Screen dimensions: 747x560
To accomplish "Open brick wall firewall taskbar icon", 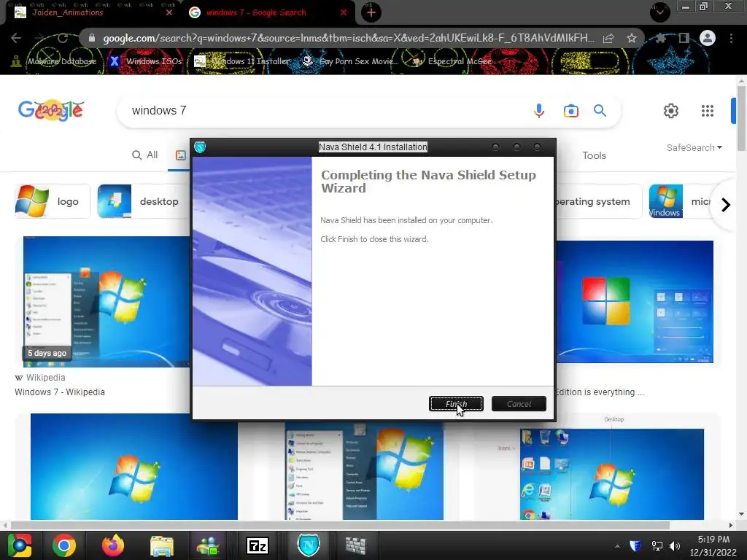I will pos(355,545).
